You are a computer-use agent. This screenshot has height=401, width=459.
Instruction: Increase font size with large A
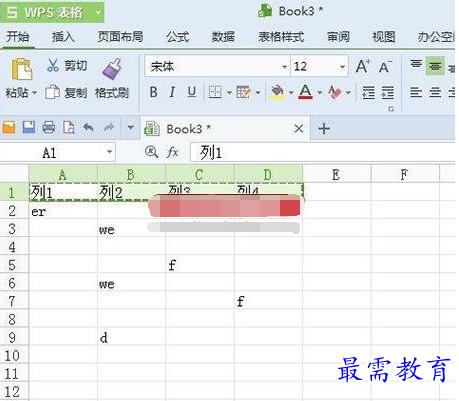tap(363, 66)
